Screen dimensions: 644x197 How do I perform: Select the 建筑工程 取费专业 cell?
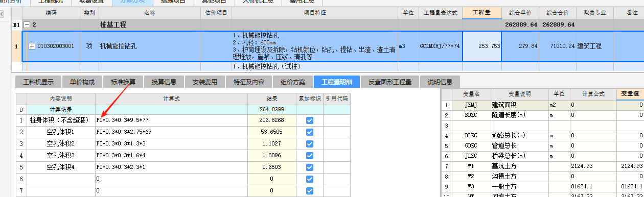click(595, 46)
